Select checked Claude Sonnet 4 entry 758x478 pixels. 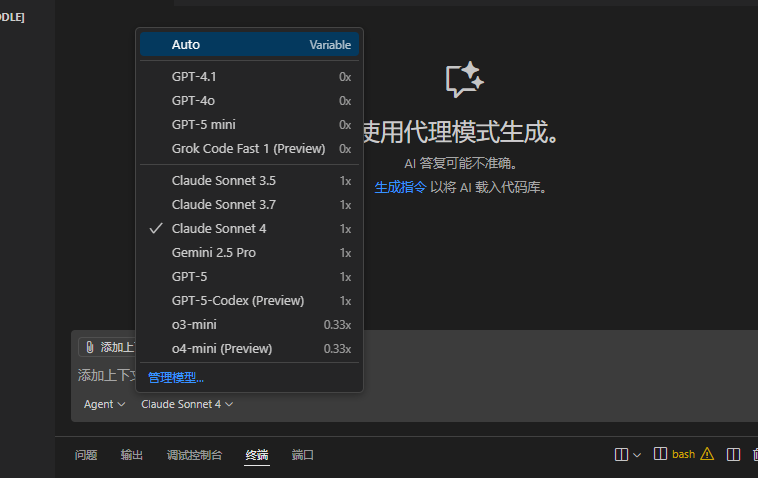point(249,229)
